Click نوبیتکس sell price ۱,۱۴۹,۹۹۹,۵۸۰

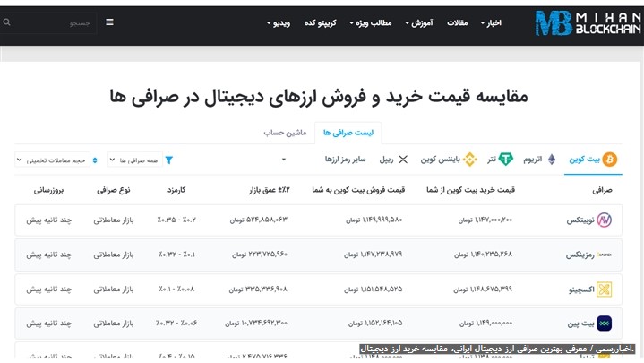point(374,220)
